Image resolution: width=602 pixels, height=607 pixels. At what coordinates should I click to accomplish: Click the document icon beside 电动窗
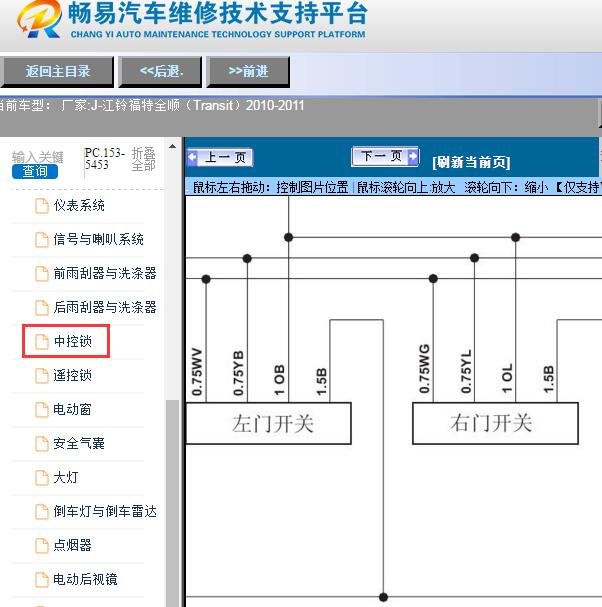coord(41,410)
